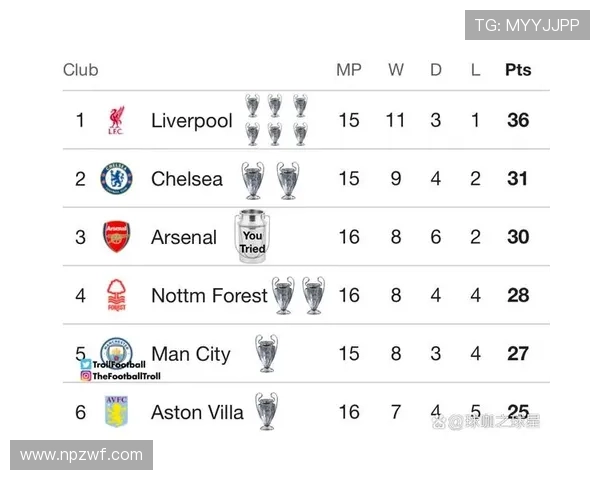600x480 pixels.
Task: Click the Liverpool club crest
Action: pyautogui.click(x=116, y=121)
